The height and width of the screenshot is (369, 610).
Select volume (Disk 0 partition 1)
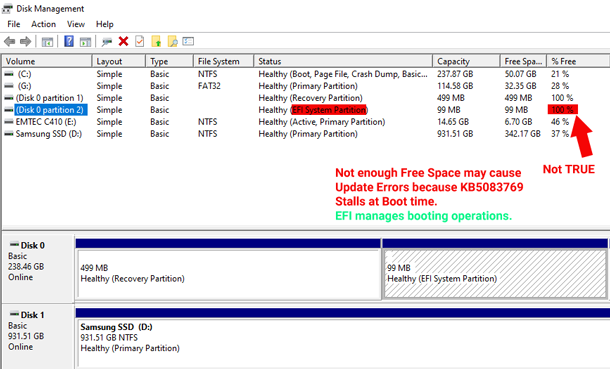(x=49, y=98)
